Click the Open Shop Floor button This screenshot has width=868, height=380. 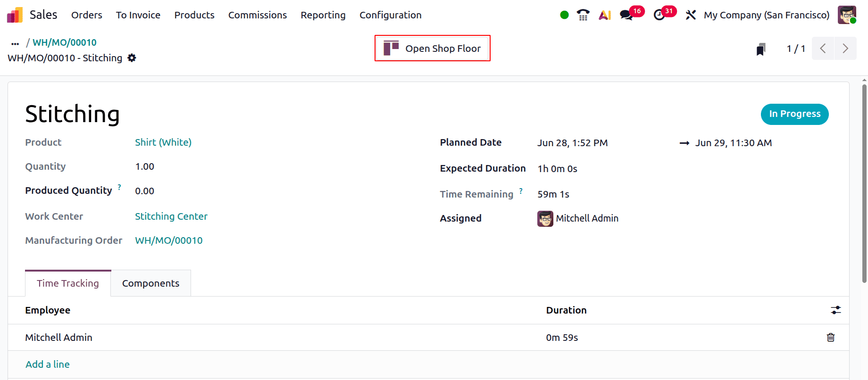pos(433,49)
